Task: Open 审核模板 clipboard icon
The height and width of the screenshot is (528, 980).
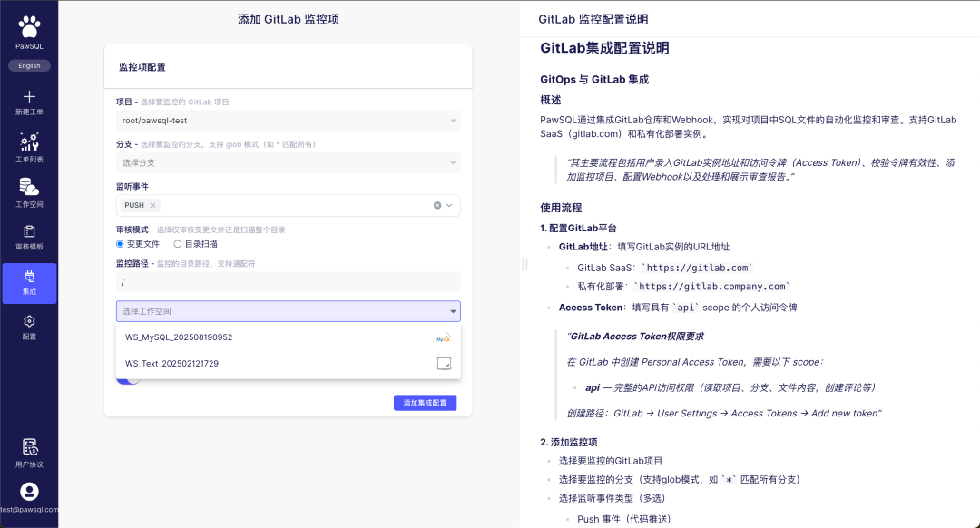Action: [x=29, y=232]
